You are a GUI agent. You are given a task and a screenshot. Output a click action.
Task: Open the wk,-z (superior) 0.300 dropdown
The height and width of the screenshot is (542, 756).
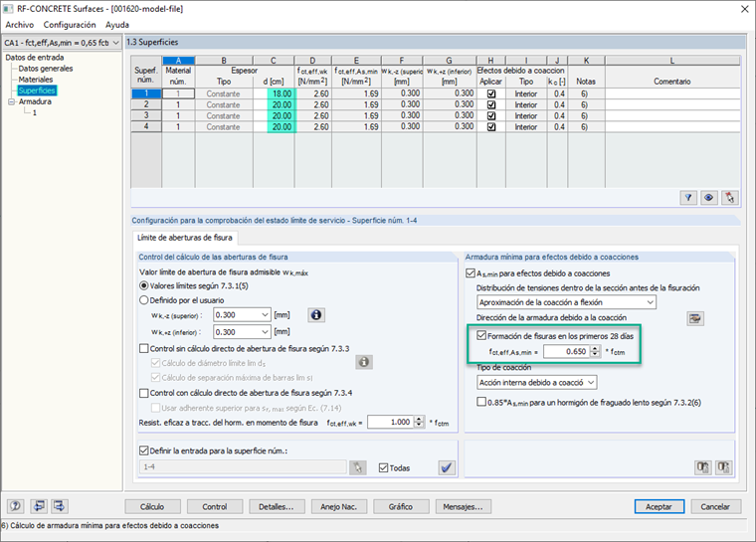pyautogui.click(x=265, y=315)
